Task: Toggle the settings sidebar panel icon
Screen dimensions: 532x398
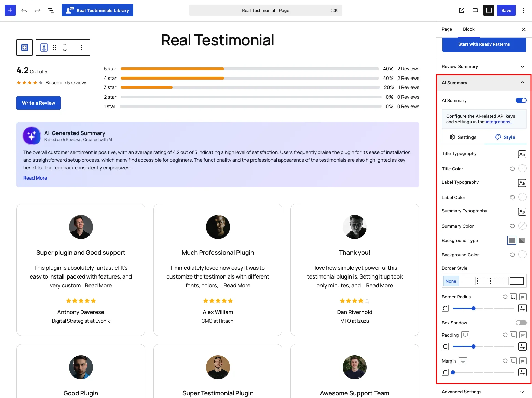Action: tap(489, 10)
